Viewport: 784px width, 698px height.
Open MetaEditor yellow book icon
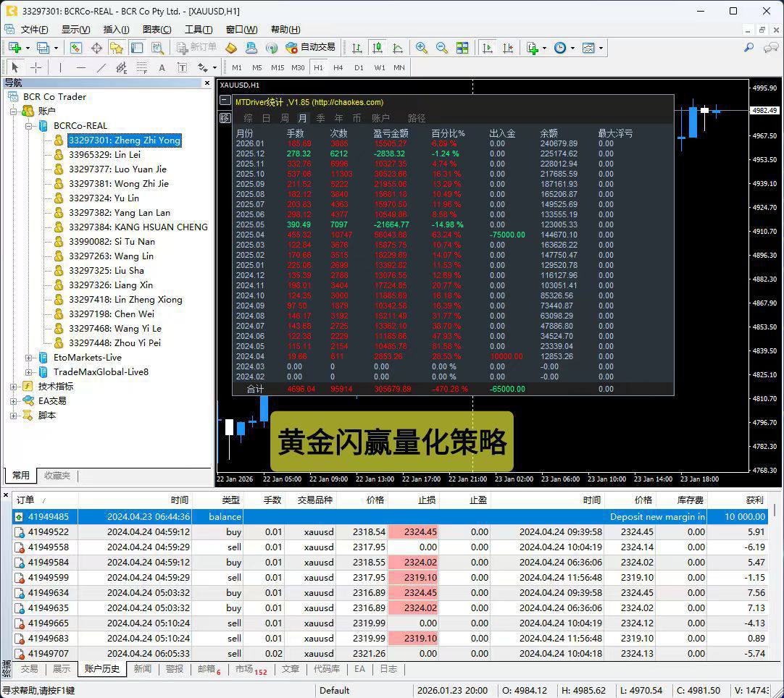(x=231, y=48)
